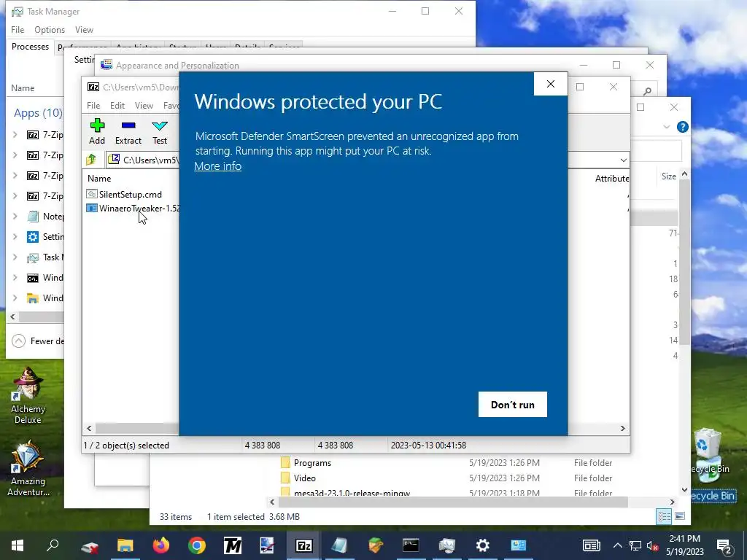This screenshot has width=747, height=560.
Task: Click the muted volume tray icon
Action: click(652, 545)
